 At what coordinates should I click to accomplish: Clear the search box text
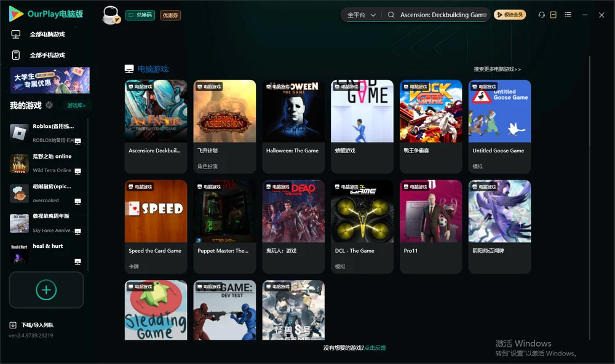coord(485,15)
